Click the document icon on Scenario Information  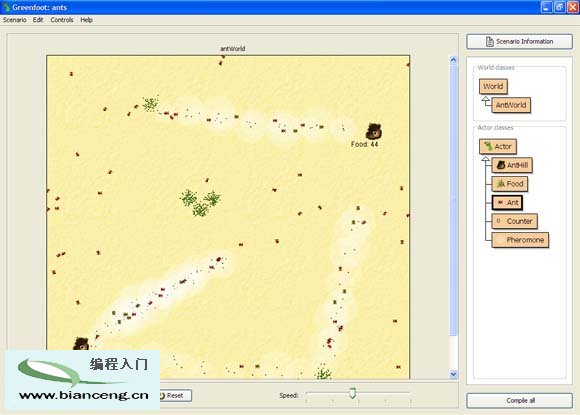pyautogui.click(x=489, y=41)
